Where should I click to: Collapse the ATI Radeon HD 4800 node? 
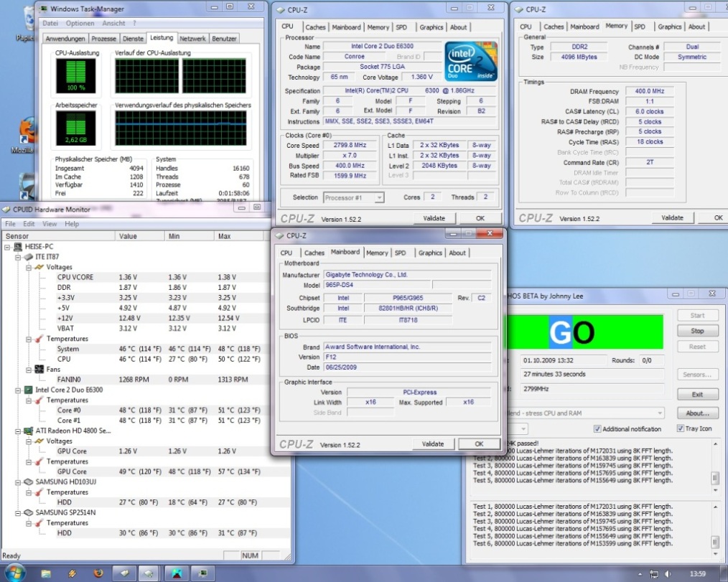[18, 431]
